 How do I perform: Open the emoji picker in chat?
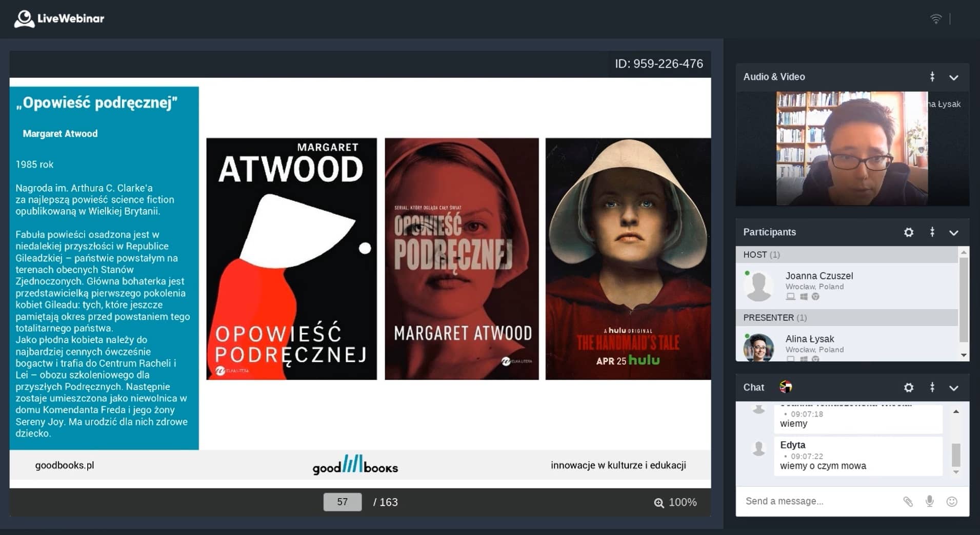(952, 501)
